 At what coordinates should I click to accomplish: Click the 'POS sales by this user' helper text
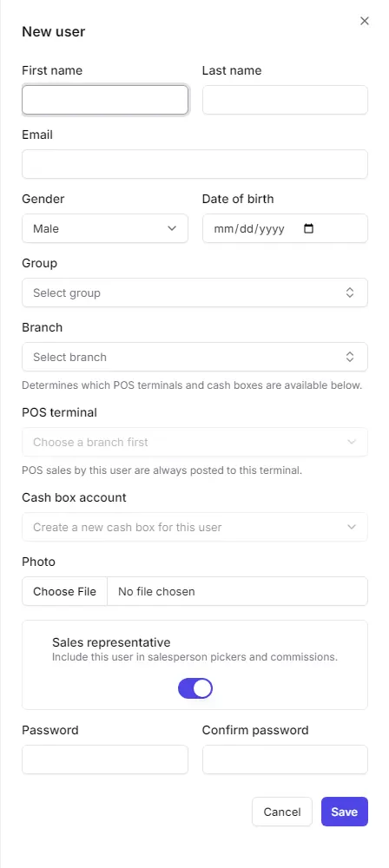coord(162,470)
